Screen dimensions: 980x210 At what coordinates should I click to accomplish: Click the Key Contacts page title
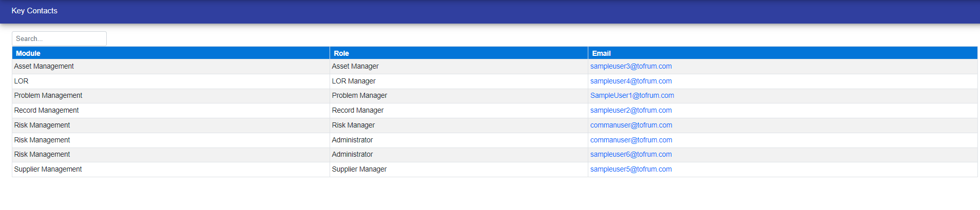34,11
